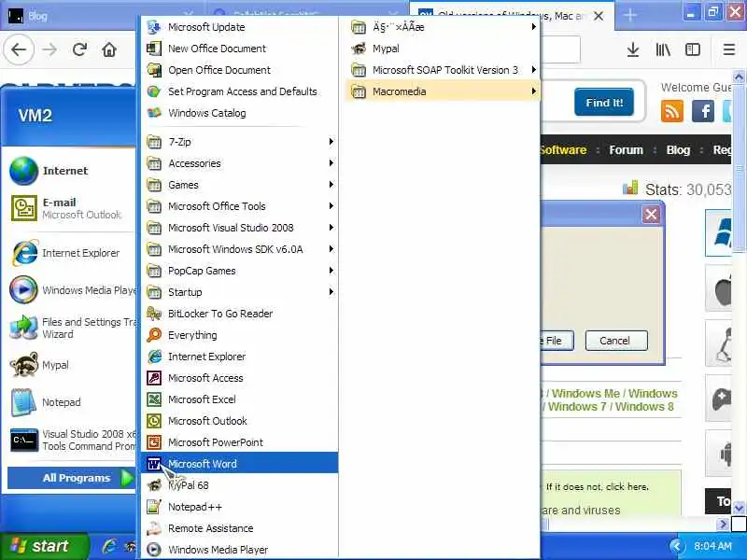747x560 pixels.
Task: Expand PopCap Games folder
Action: pyautogui.click(x=240, y=271)
